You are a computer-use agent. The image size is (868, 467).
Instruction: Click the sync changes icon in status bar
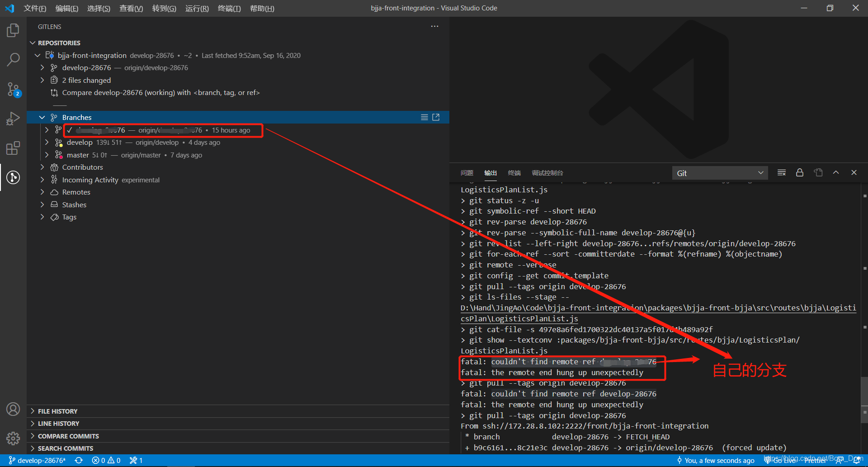point(79,460)
